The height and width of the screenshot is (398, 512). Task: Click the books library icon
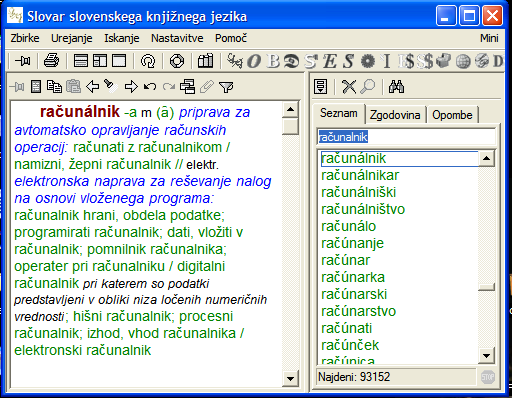(206, 61)
